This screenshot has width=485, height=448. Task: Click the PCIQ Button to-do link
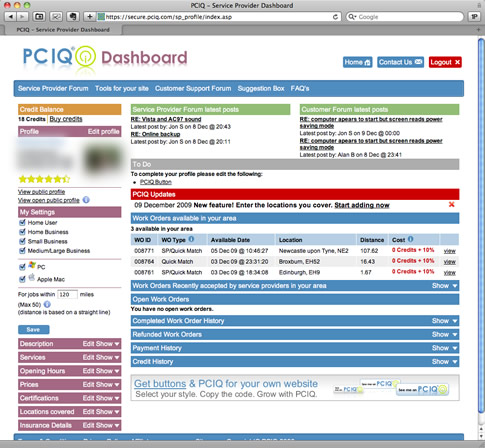[156, 182]
